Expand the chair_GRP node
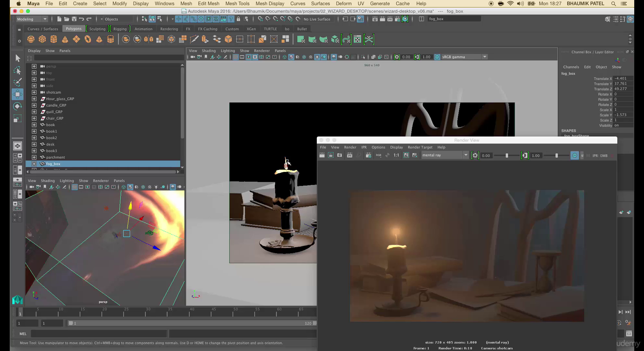Image resolution: width=644 pixels, height=351 pixels. [x=34, y=118]
